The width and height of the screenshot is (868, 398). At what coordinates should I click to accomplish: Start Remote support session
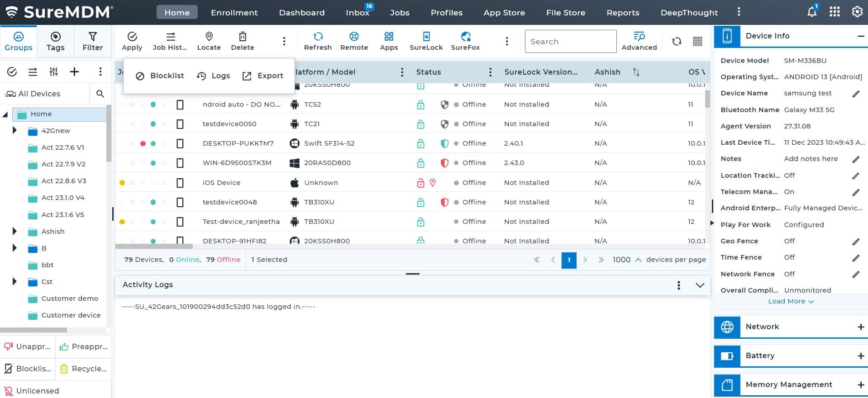pos(354,41)
